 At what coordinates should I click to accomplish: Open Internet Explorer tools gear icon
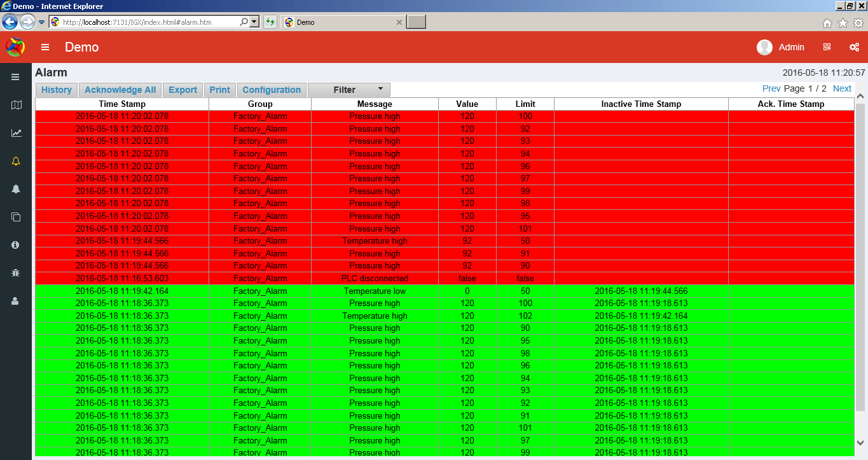pyautogui.click(x=858, y=23)
